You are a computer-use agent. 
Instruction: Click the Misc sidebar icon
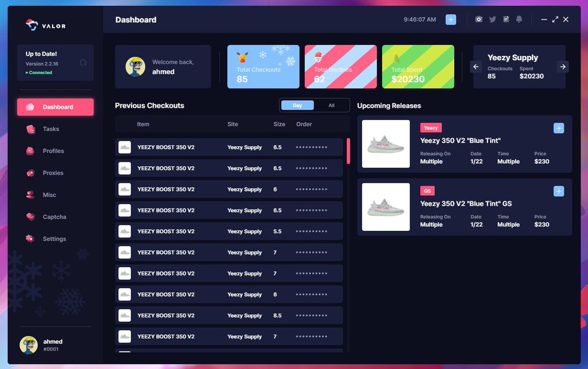(30, 195)
